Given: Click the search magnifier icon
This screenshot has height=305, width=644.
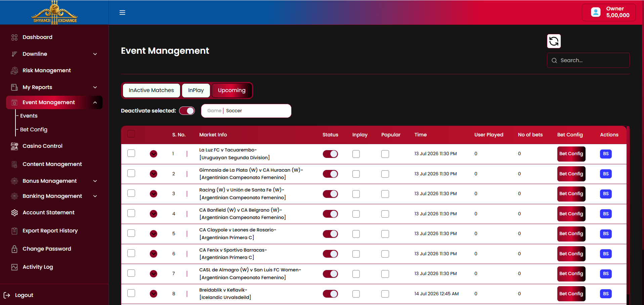Looking at the screenshot, I should 554,60.
